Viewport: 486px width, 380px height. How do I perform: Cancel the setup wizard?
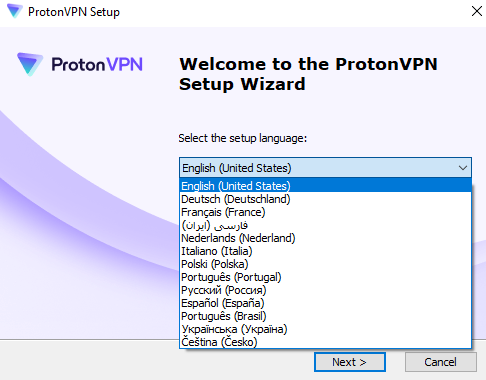[440, 362]
